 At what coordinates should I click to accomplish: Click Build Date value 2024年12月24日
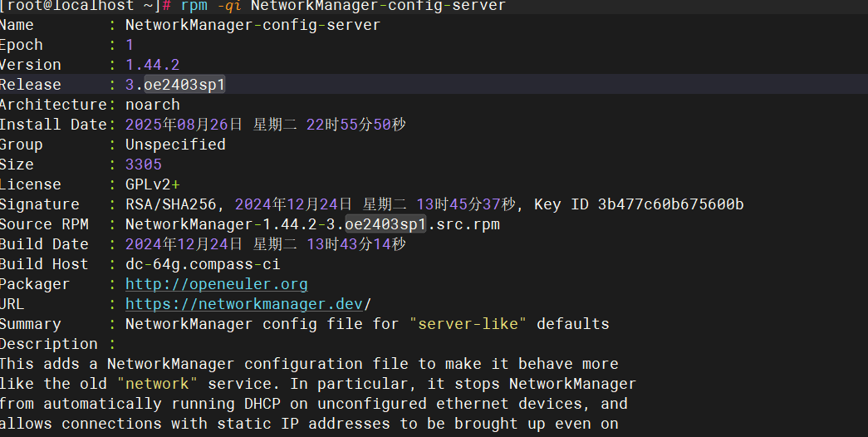click(x=184, y=244)
